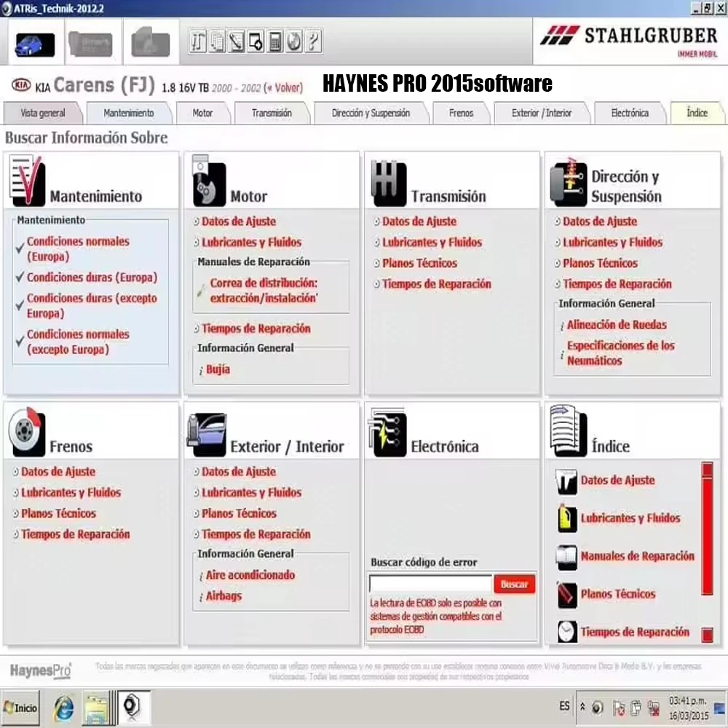Click the scroll down button in Índice panel
This screenshot has width=728, height=728.
point(707,635)
